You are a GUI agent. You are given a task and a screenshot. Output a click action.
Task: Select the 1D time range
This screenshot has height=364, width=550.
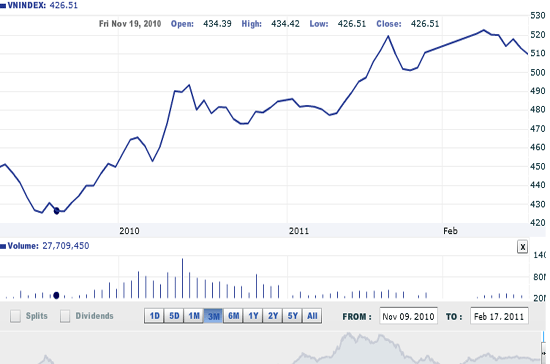pyautogui.click(x=154, y=316)
